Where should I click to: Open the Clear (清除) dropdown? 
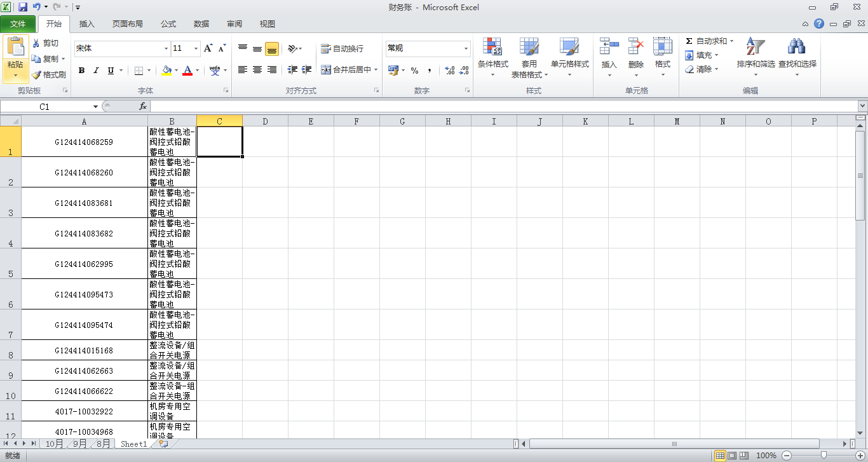(702, 69)
